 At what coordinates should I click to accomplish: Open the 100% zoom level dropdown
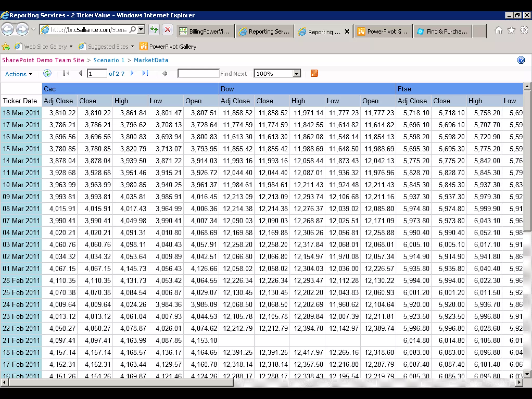click(x=296, y=74)
